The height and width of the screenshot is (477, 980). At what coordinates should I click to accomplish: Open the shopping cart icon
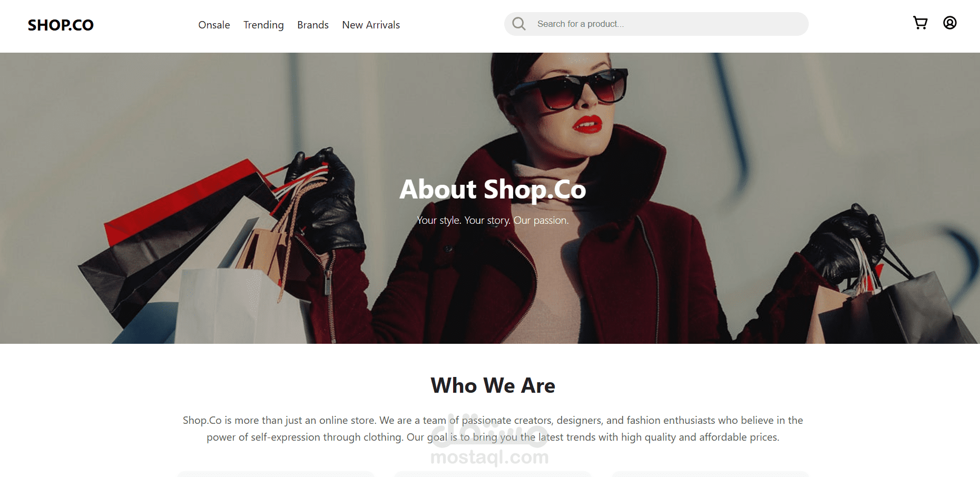[x=920, y=23]
